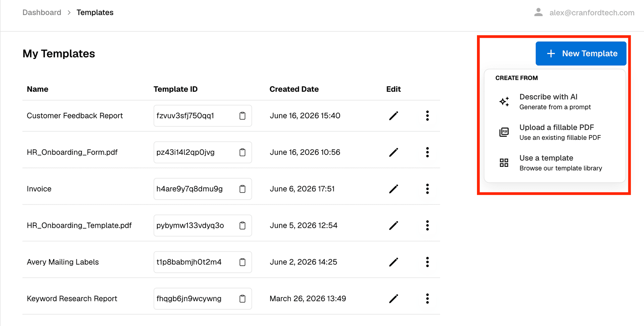
Task: Open the user account avatar icon
Action: coord(538,12)
